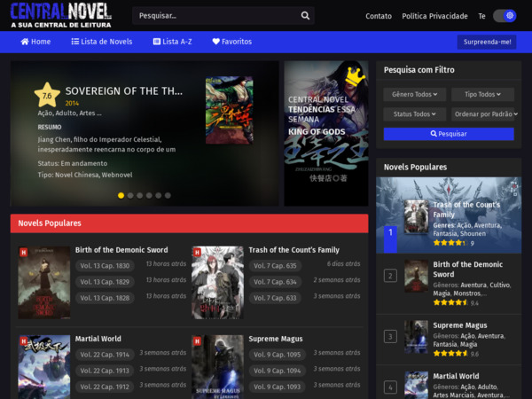Click the rank 4 number badge
This screenshot has width=532, height=399.
click(x=390, y=387)
